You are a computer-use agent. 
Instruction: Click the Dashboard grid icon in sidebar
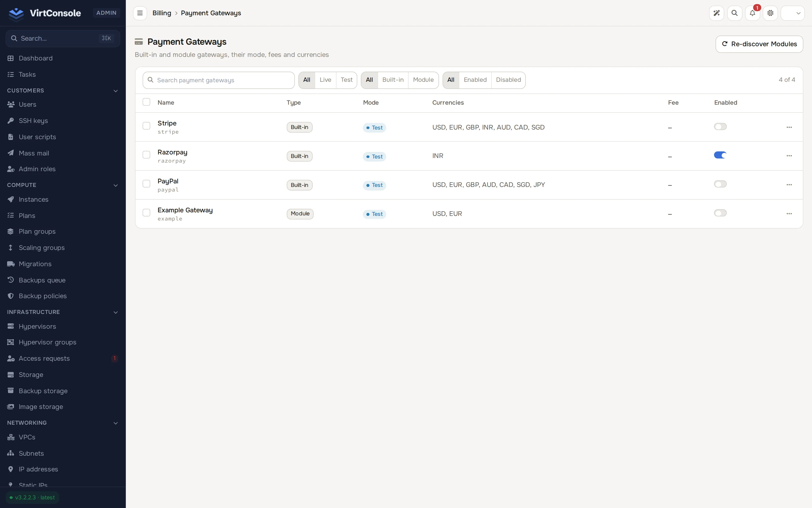pyautogui.click(x=11, y=58)
